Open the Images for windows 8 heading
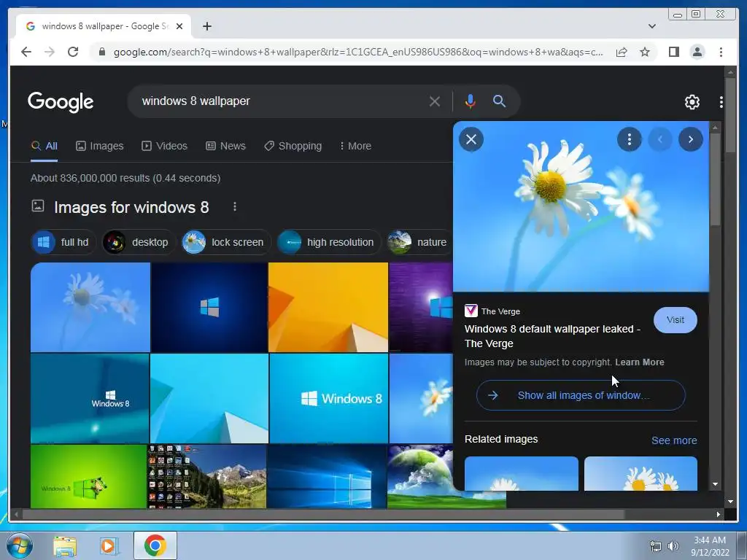747x560 pixels. [131, 207]
